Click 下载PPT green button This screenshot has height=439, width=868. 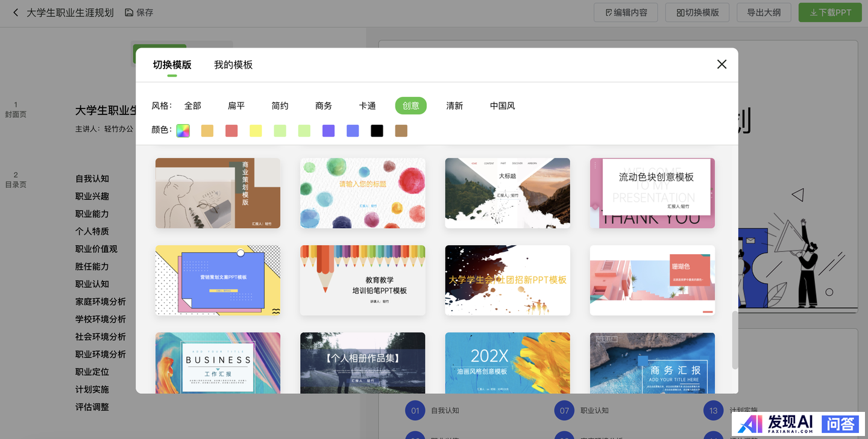point(831,12)
